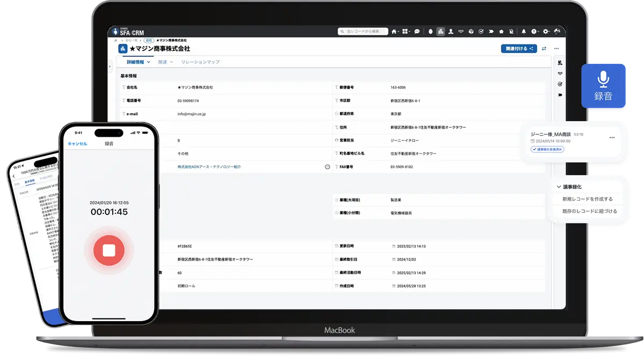Click the handshake icon in right side panel

[x=560, y=73]
